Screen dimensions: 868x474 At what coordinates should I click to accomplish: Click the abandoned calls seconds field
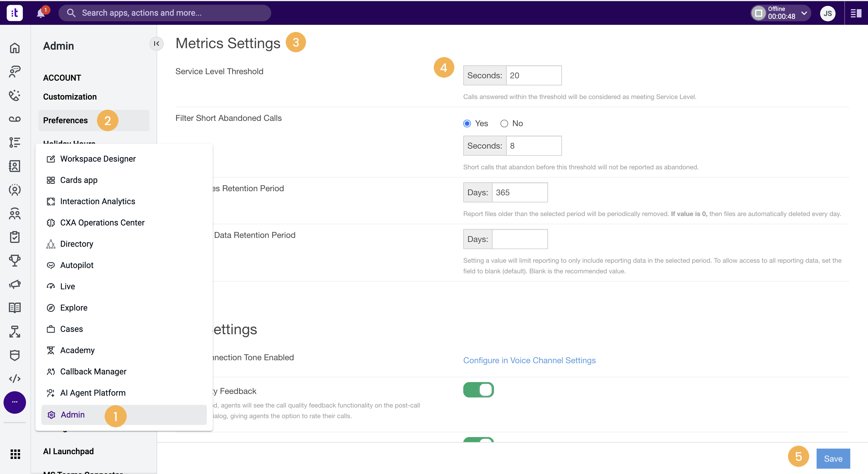534,146
